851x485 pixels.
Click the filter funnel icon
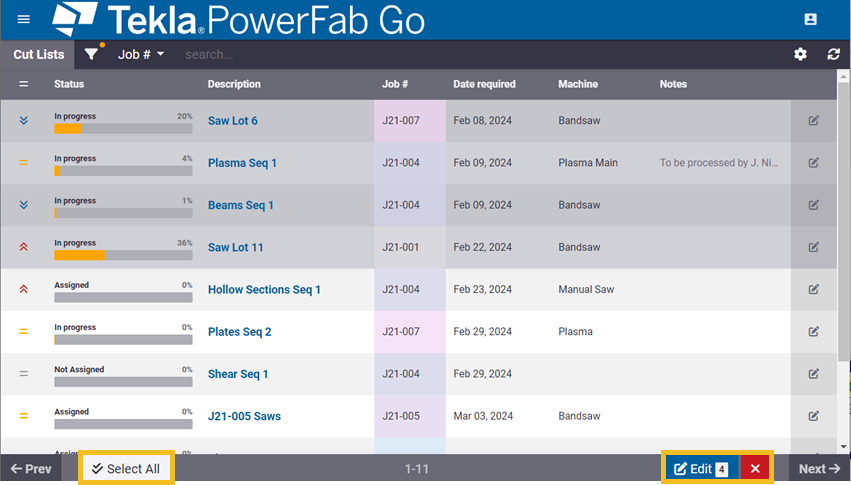point(92,54)
